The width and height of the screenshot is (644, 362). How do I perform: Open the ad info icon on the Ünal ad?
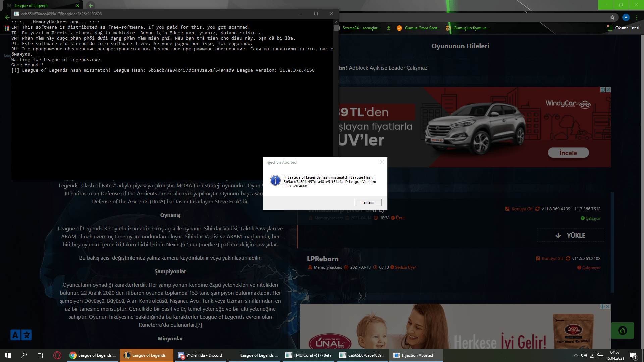pyautogui.click(x=602, y=307)
